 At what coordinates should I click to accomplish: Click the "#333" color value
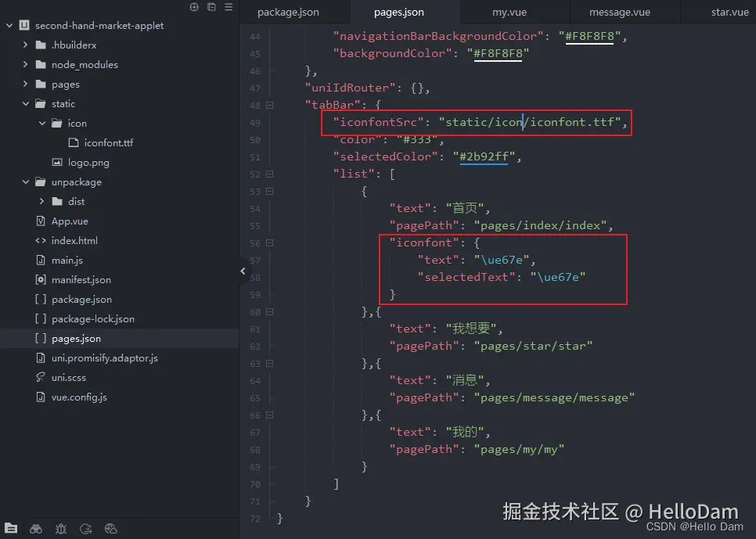click(417, 140)
